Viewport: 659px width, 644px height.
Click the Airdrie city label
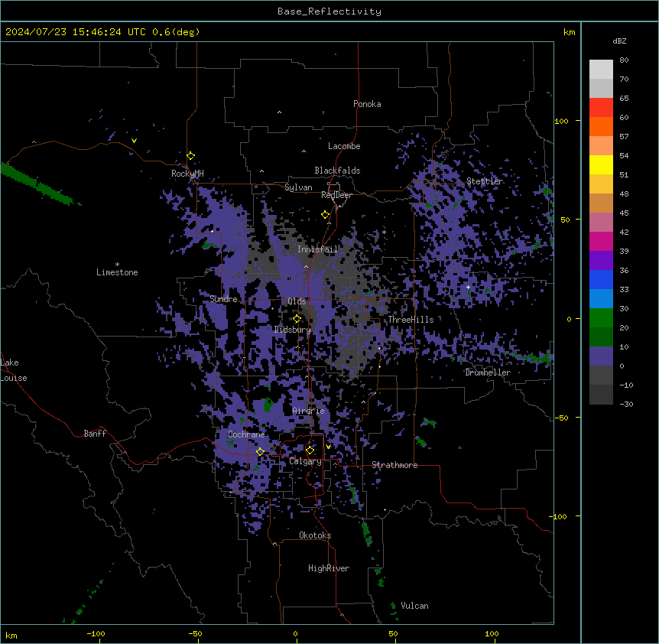click(309, 411)
